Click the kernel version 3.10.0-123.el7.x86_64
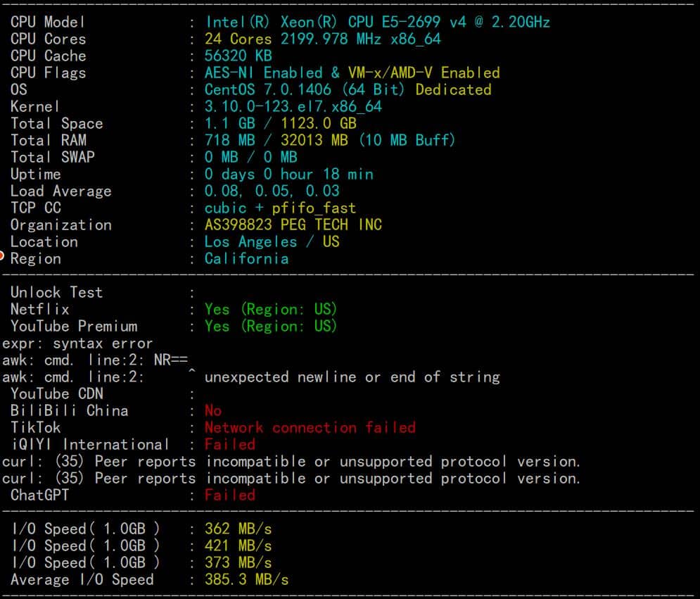The height and width of the screenshot is (599, 700). [293, 106]
